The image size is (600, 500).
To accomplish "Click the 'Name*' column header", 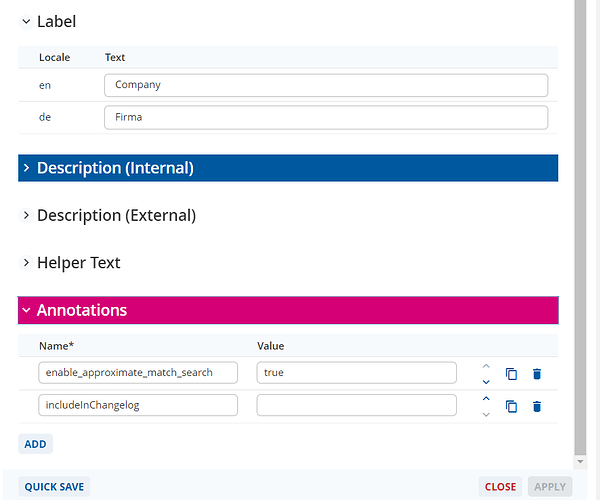I will point(56,346).
